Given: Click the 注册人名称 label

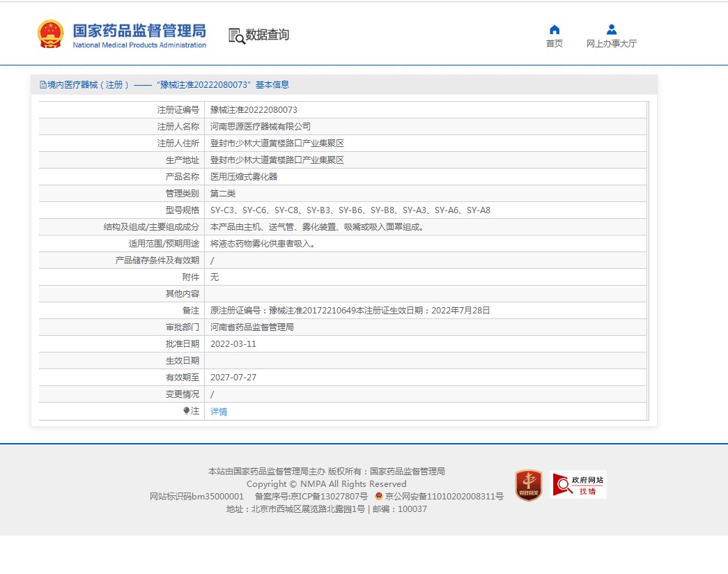Looking at the screenshot, I should click(x=178, y=127).
